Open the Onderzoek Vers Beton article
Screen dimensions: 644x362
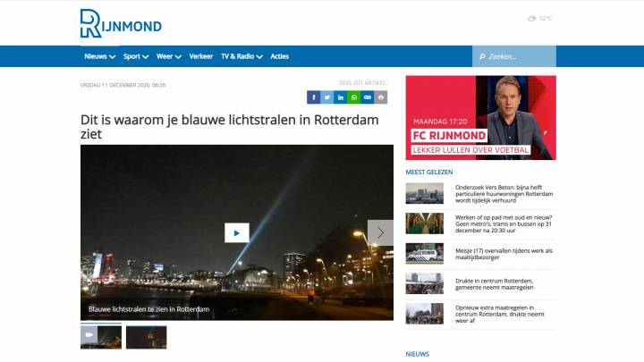click(x=504, y=194)
